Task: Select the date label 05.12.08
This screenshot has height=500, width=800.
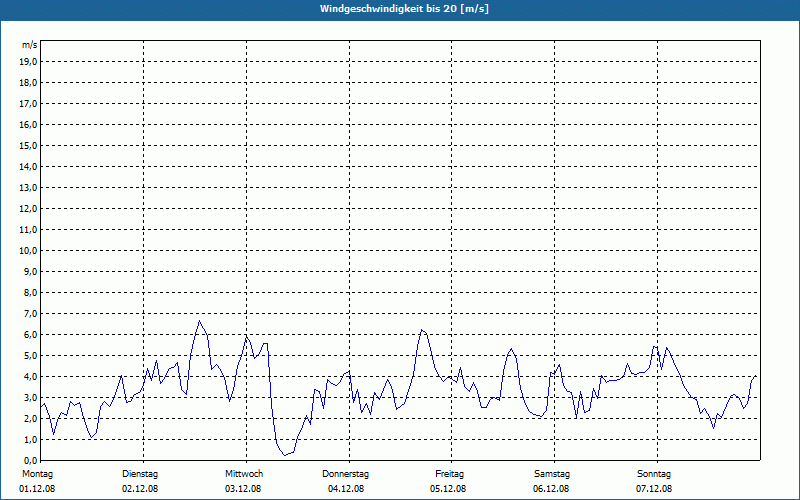Action: 448,489
